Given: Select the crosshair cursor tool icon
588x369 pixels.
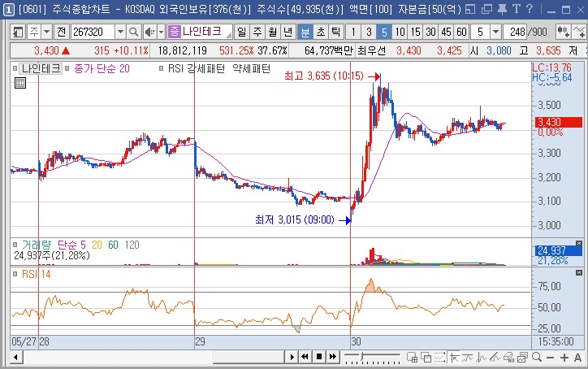Looking at the screenshot, I should pyautogui.click(x=454, y=358).
